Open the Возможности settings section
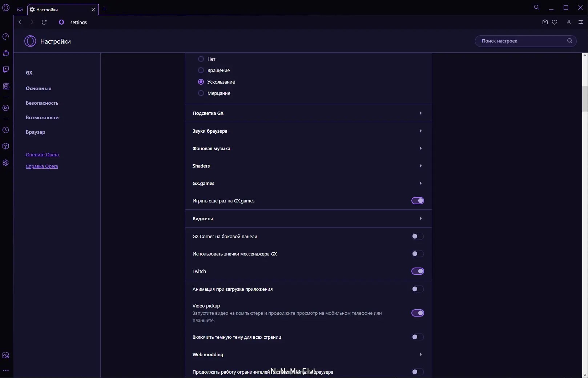Screen dimensions: 588x378 click(x=42, y=118)
